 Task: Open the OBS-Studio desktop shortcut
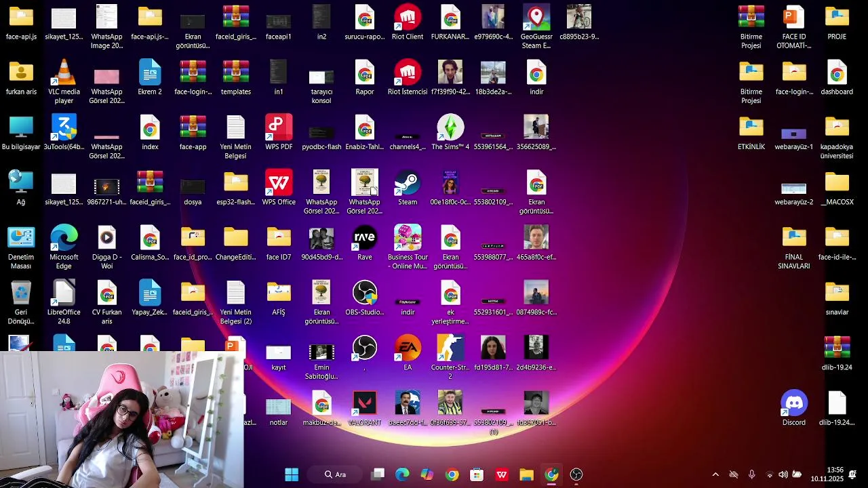click(x=365, y=298)
